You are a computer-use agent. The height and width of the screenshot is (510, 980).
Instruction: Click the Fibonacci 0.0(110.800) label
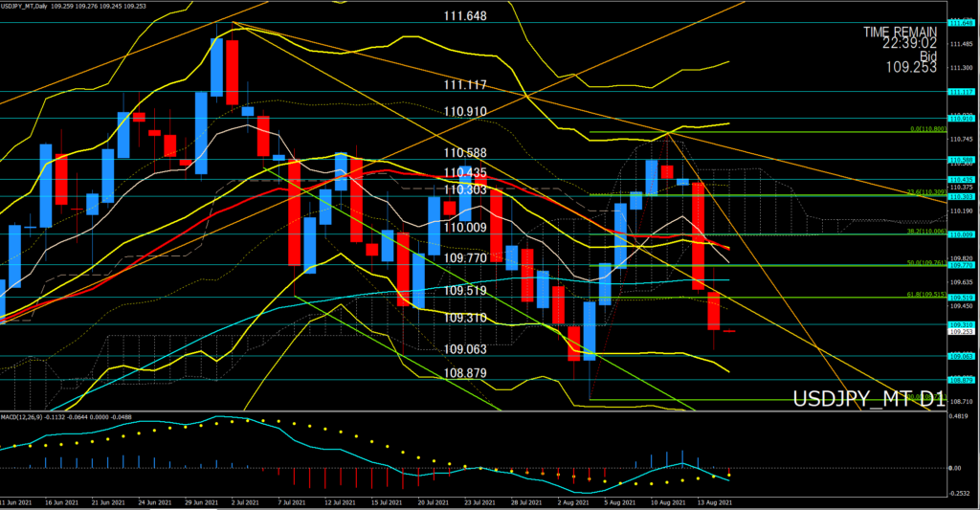point(928,129)
